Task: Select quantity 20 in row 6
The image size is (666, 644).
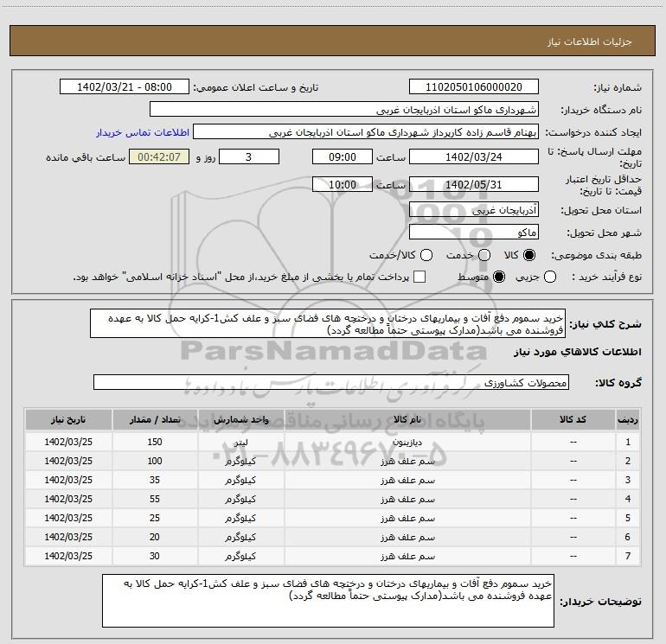Action: coord(155,538)
